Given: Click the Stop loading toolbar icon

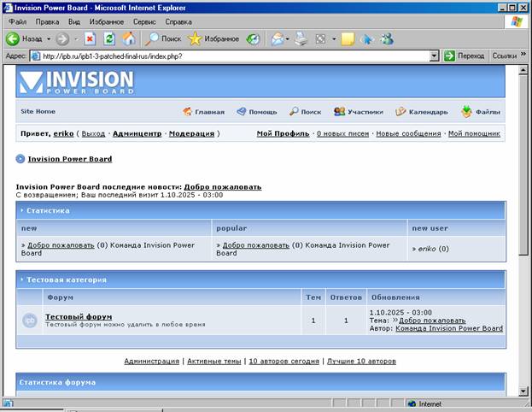Looking at the screenshot, I should coord(90,38).
